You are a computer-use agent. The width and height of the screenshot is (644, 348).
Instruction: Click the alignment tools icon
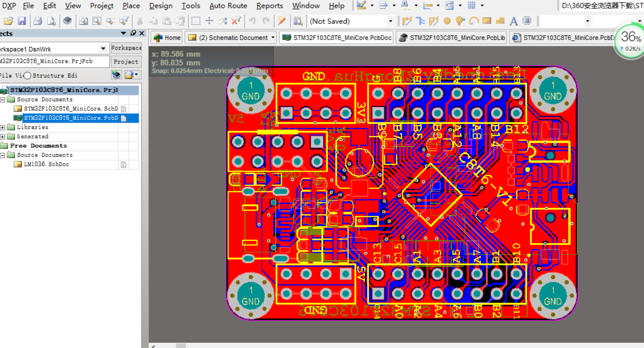point(383,5)
